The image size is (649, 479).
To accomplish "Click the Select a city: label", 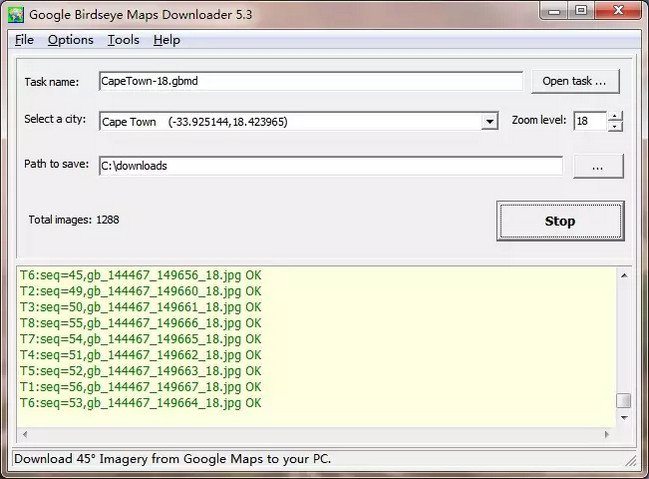I will tap(55, 119).
